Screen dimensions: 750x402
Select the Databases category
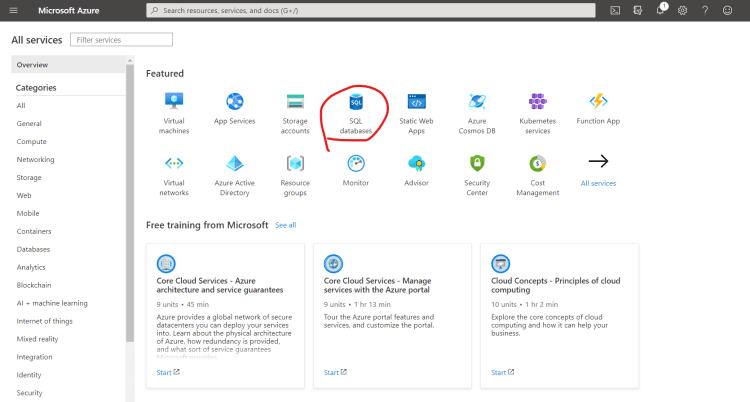pos(33,249)
